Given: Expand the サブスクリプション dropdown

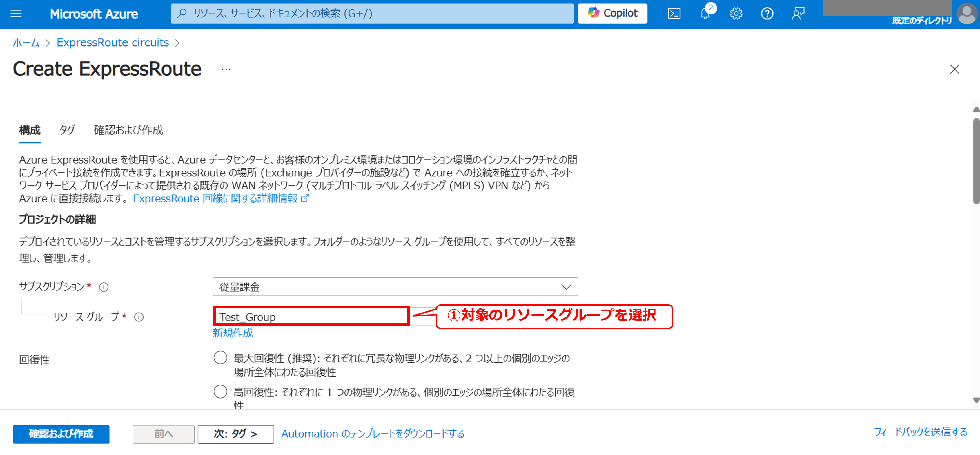Looking at the screenshot, I should coord(395,287).
